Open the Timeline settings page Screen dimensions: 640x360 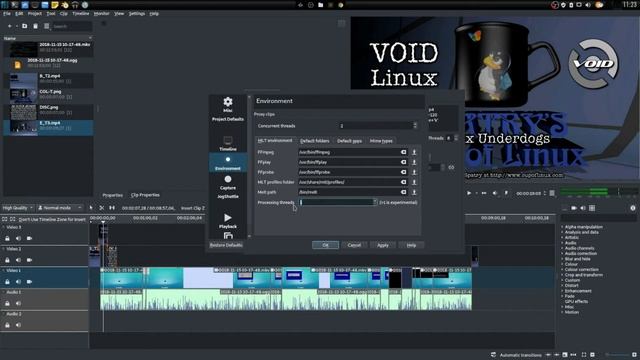point(228,144)
